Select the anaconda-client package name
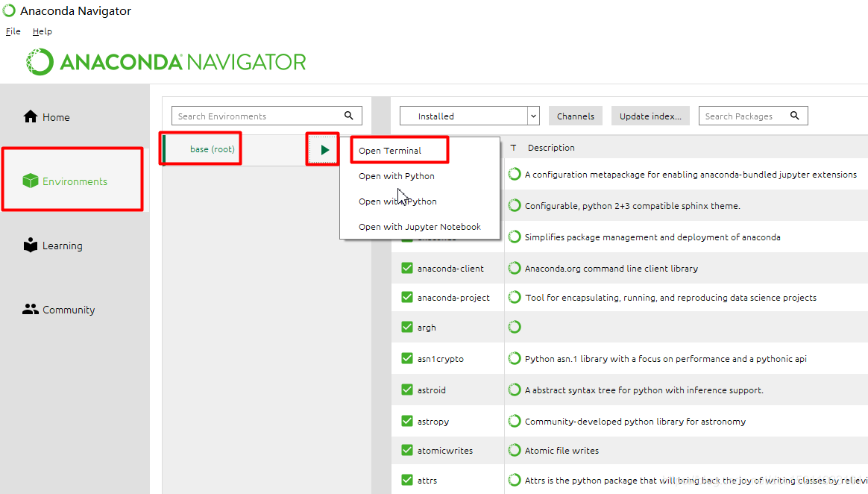The image size is (868, 494). pyautogui.click(x=450, y=269)
